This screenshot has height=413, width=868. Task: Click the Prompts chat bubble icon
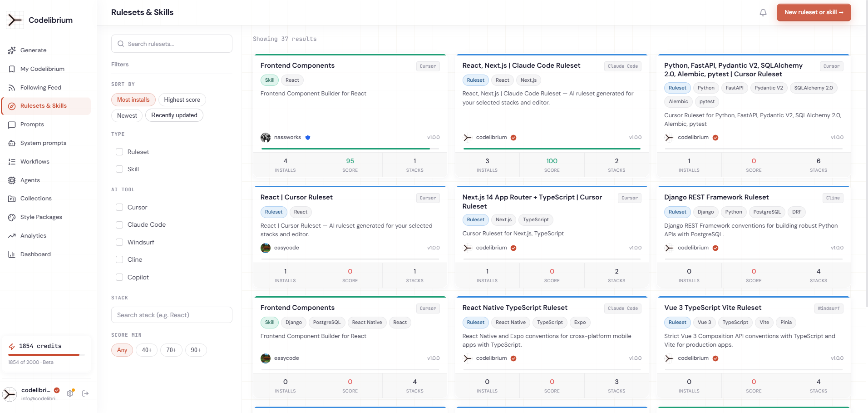coord(12,124)
